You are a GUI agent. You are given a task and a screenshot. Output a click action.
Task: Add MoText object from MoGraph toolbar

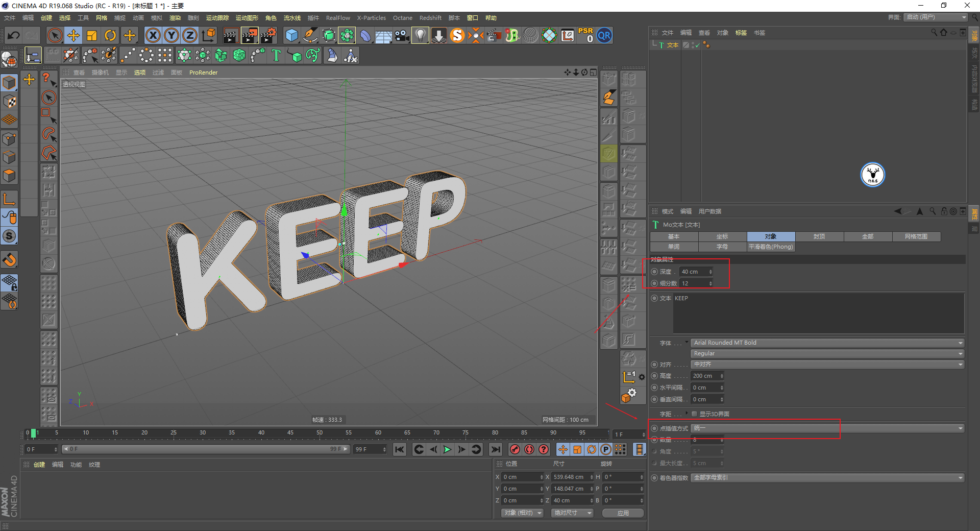pyautogui.click(x=276, y=55)
